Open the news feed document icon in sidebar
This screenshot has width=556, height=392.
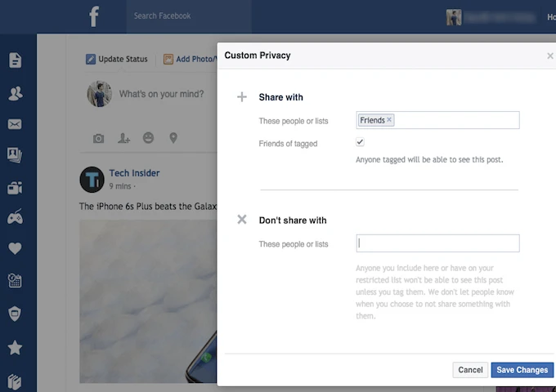click(x=15, y=60)
